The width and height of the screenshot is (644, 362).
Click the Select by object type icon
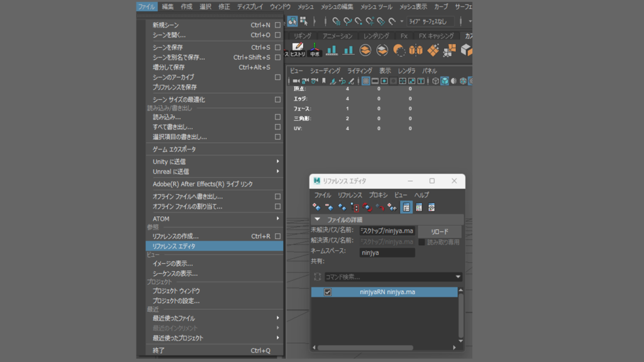click(x=292, y=21)
